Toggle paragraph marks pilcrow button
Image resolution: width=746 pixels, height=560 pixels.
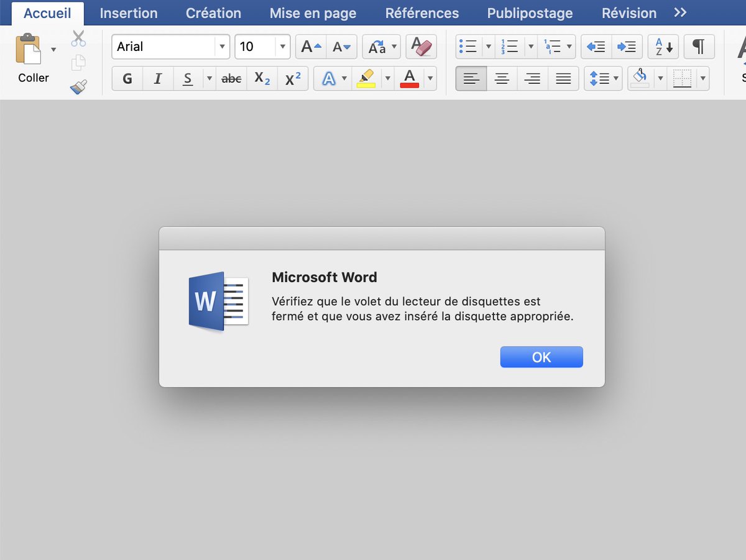[699, 47]
